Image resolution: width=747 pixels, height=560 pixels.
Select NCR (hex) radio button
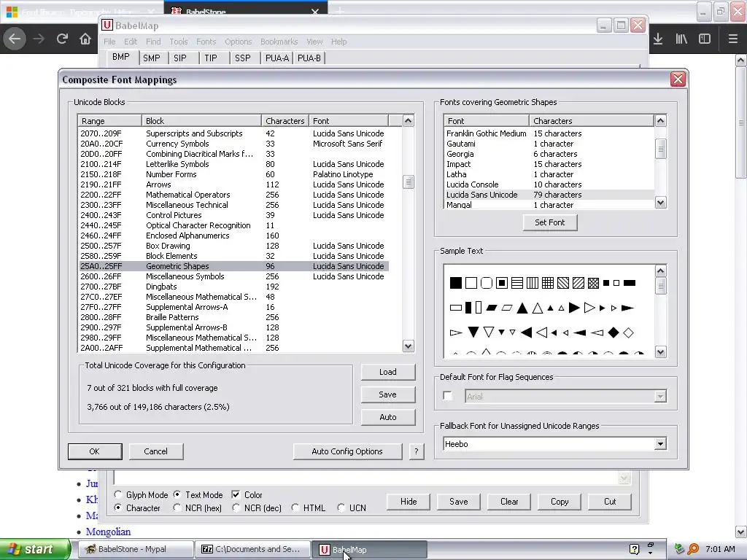tap(177, 508)
